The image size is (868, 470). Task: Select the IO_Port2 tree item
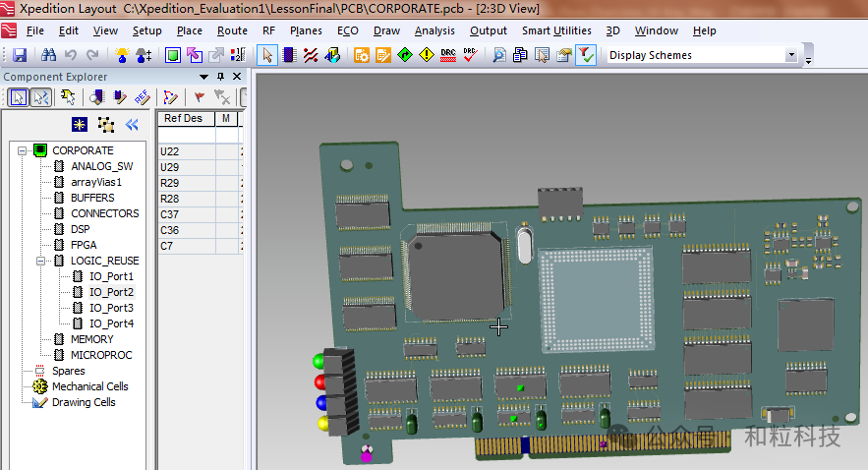(x=111, y=292)
